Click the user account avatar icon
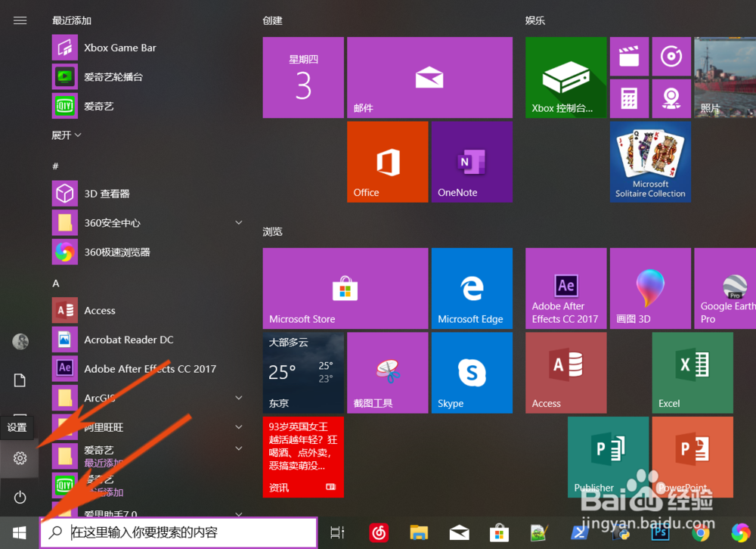756x549 pixels. [x=20, y=341]
